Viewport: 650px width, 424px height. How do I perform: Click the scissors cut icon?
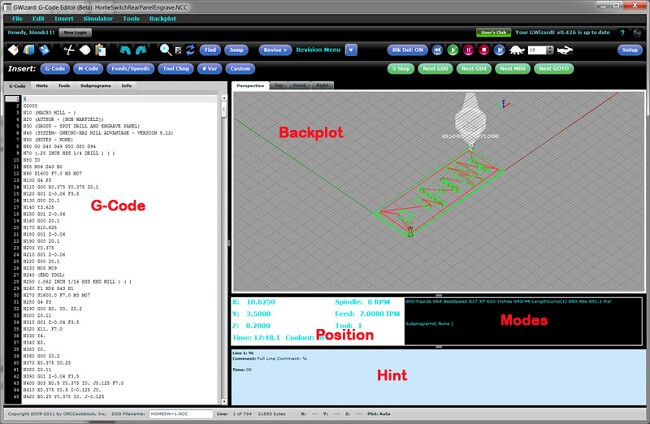(69, 50)
